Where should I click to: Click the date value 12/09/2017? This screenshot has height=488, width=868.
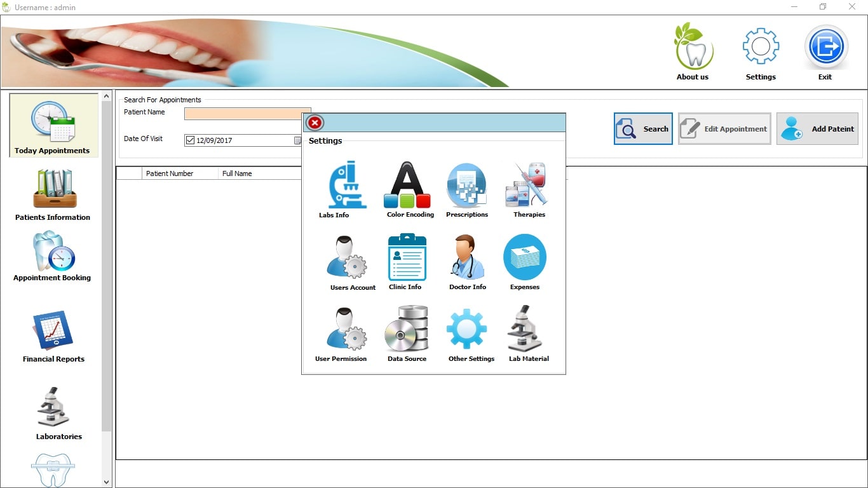pyautogui.click(x=214, y=140)
